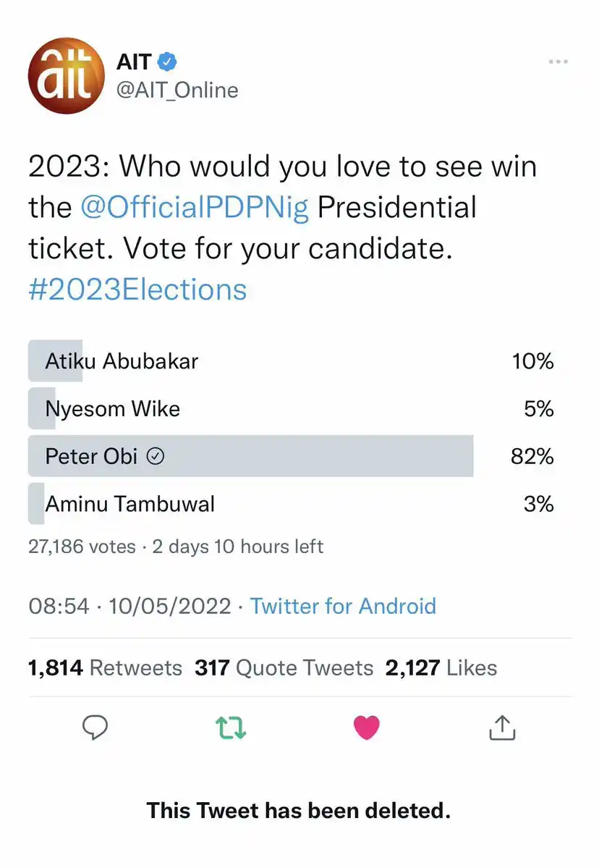Image resolution: width=599 pixels, height=868 pixels.
Task: Open the share options via the upload icon
Action: click(502, 727)
